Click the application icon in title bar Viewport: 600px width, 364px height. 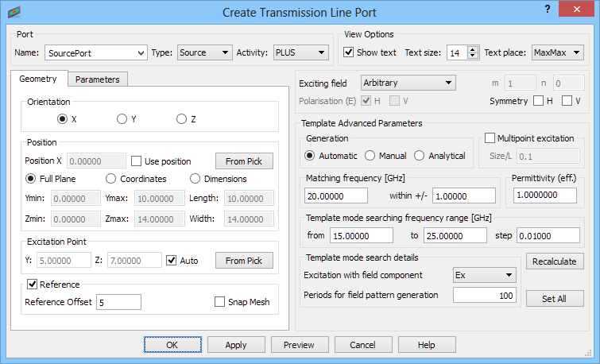tap(14, 12)
